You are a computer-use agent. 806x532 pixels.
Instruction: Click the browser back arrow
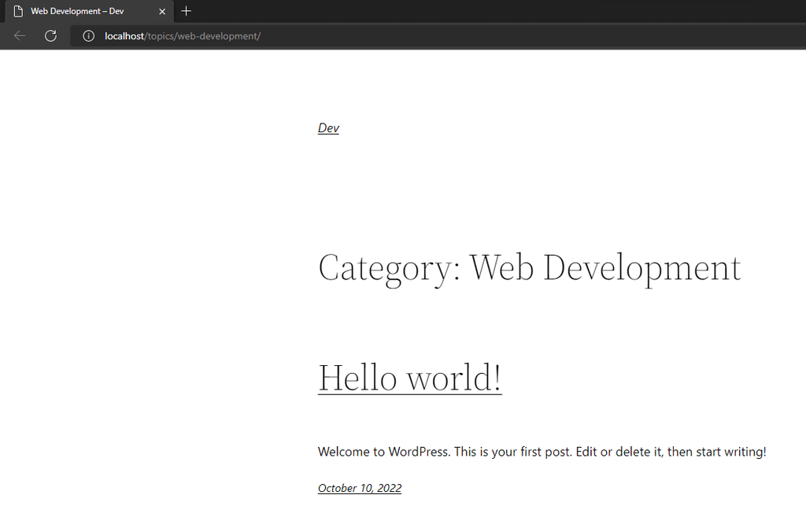20,36
